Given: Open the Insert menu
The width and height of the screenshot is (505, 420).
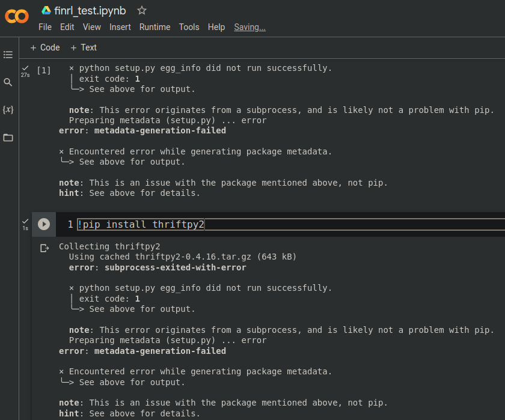Looking at the screenshot, I should (120, 27).
